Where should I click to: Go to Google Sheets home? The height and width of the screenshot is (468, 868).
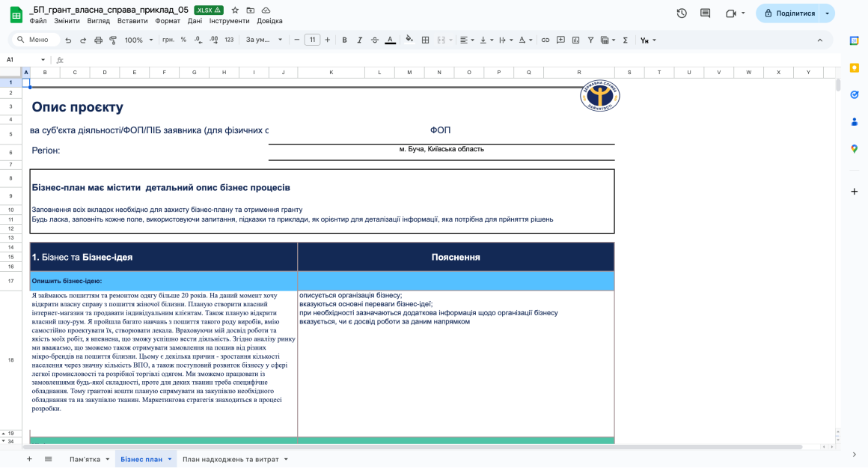[x=16, y=14]
